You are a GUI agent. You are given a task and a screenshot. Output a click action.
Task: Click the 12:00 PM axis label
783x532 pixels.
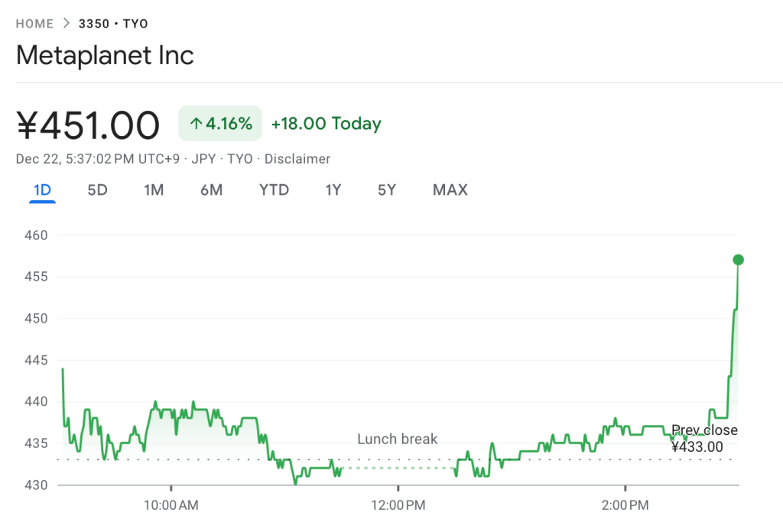point(397,505)
